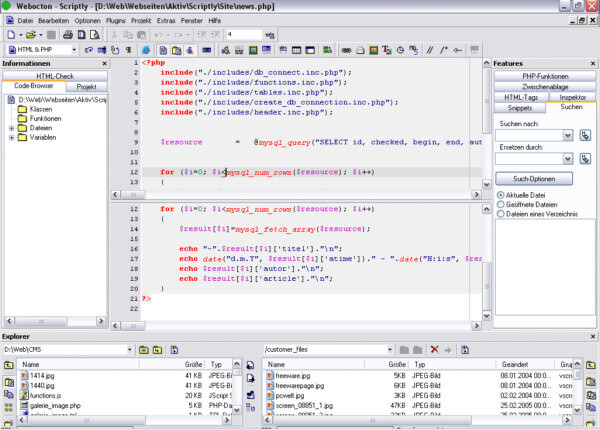The width and height of the screenshot is (600, 430).
Task: Switch to the Projekt tab
Action: pyautogui.click(x=86, y=87)
